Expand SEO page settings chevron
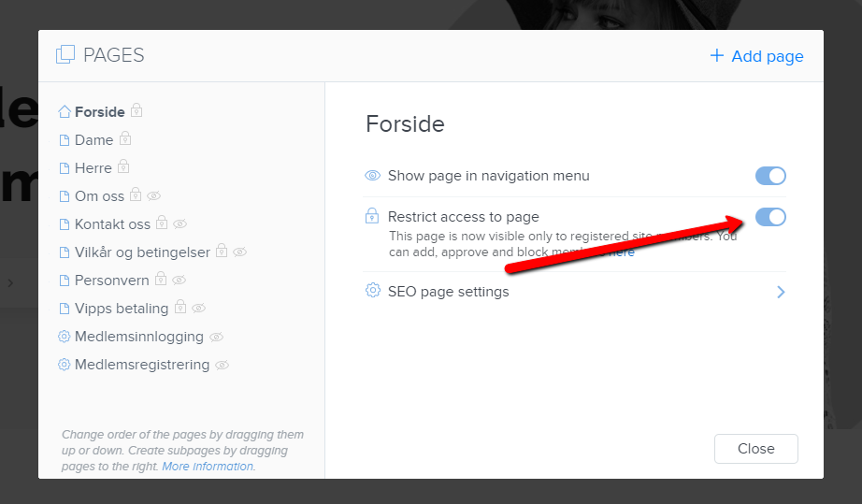The image size is (862, 504). pyautogui.click(x=781, y=292)
